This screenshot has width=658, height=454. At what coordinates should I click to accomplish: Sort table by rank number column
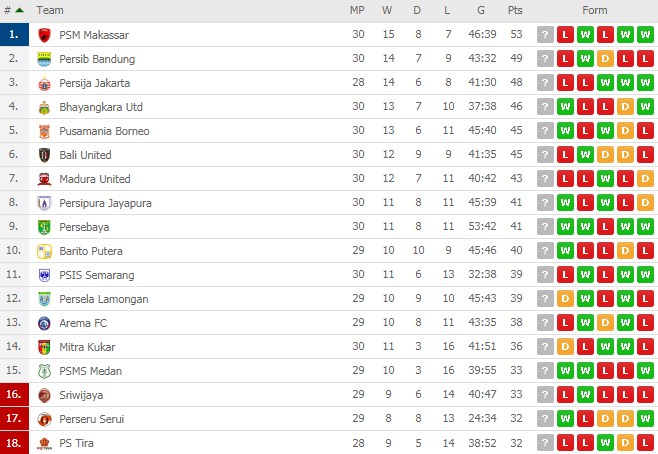(13, 10)
